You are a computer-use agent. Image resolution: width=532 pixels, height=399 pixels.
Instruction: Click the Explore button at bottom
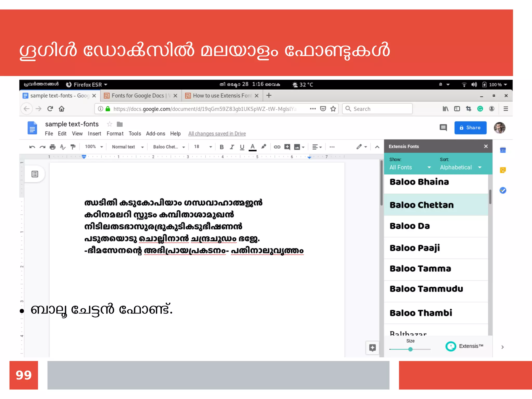373,348
